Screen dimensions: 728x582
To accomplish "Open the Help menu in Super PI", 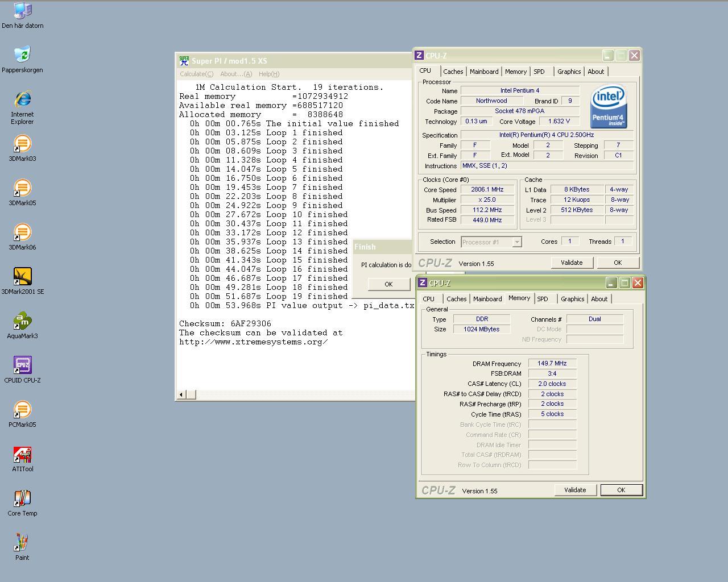I will pyautogui.click(x=269, y=74).
